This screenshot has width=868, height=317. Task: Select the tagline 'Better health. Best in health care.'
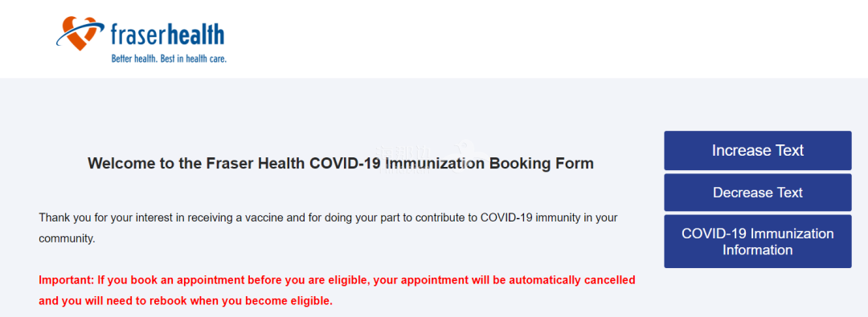click(169, 58)
